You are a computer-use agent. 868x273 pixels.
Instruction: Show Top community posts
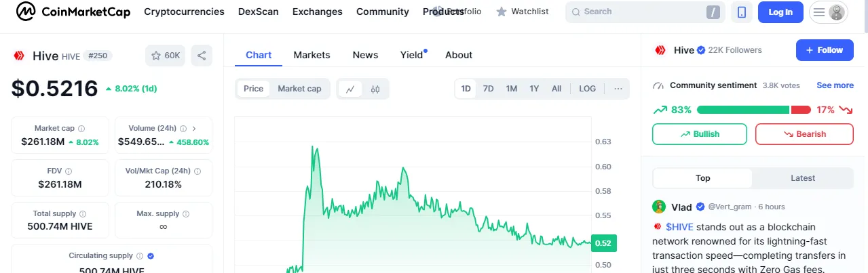pyautogui.click(x=702, y=178)
